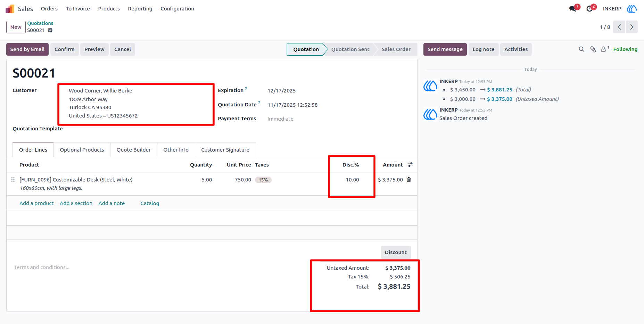
Task: Open the gear actions menu next to S00021
Action: pyautogui.click(x=50, y=30)
